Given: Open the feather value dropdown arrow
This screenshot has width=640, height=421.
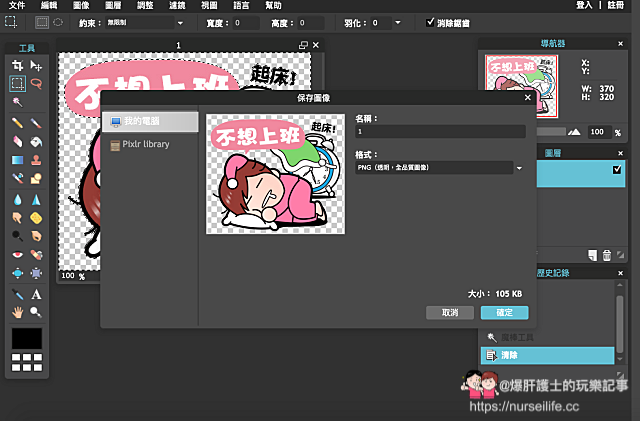Looking at the screenshot, I should pyautogui.click(x=398, y=23).
